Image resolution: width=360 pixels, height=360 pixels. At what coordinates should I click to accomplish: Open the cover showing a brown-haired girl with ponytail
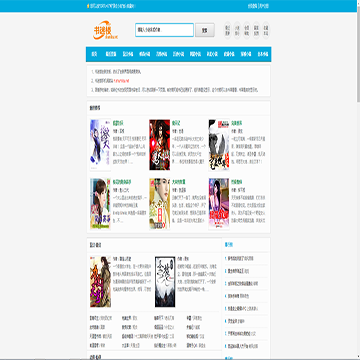tap(100, 204)
